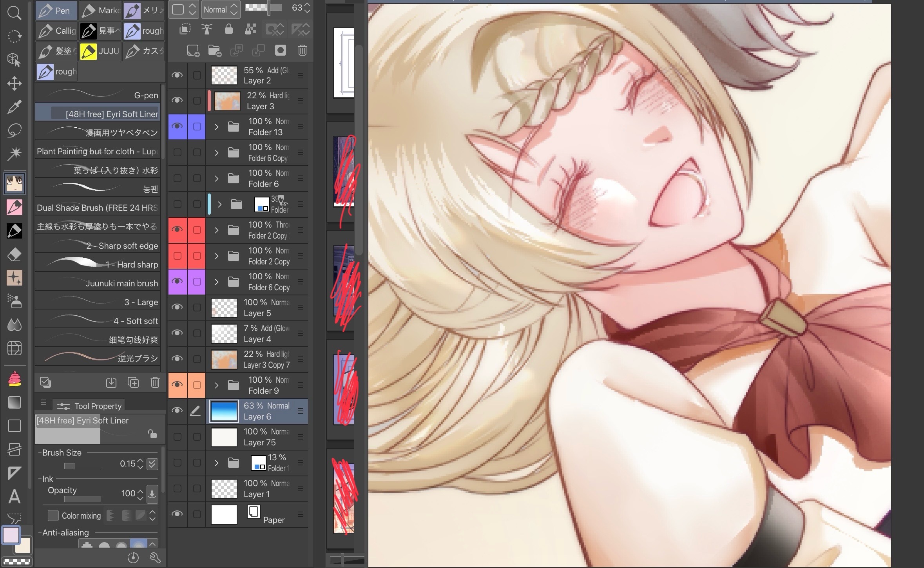Select the Text tool
The width and height of the screenshot is (924, 568).
coord(14,497)
